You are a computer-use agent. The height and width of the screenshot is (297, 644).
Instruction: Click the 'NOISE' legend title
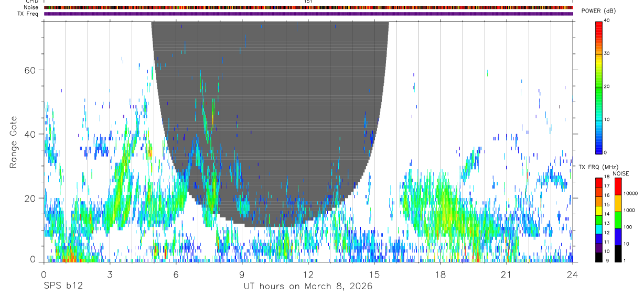coord(620,173)
